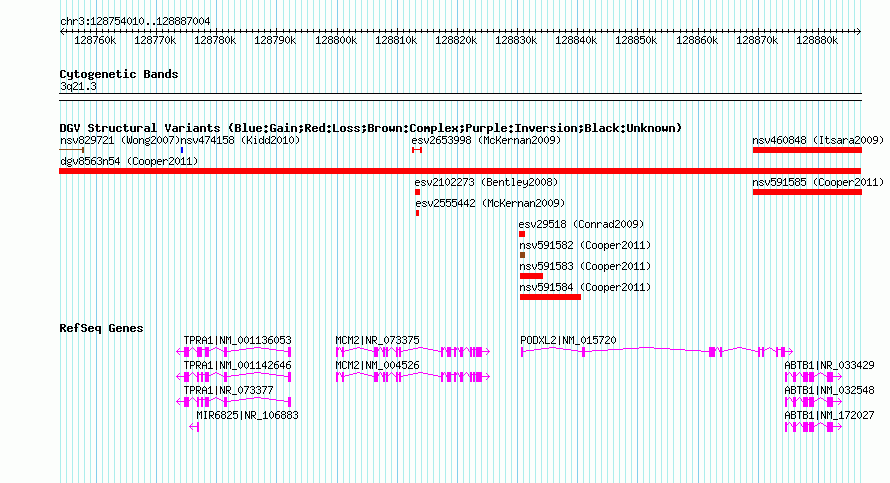Click the red marker under esv2555442
The image size is (890, 483).
[x=418, y=213]
